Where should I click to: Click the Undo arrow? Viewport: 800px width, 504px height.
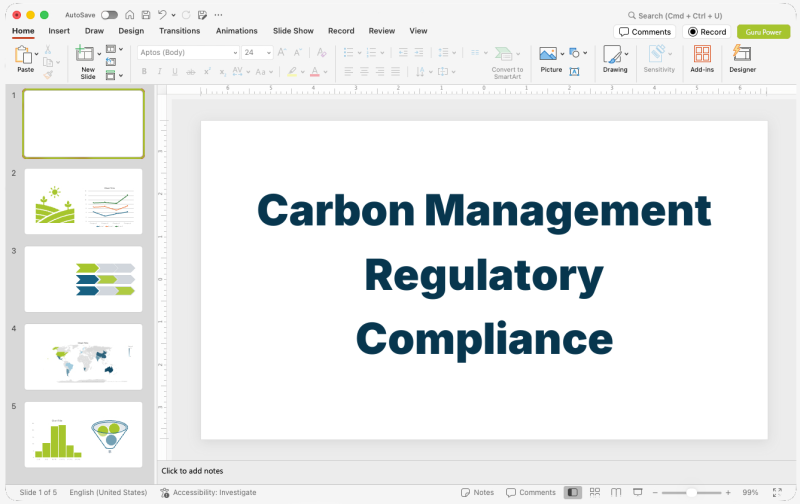(162, 15)
